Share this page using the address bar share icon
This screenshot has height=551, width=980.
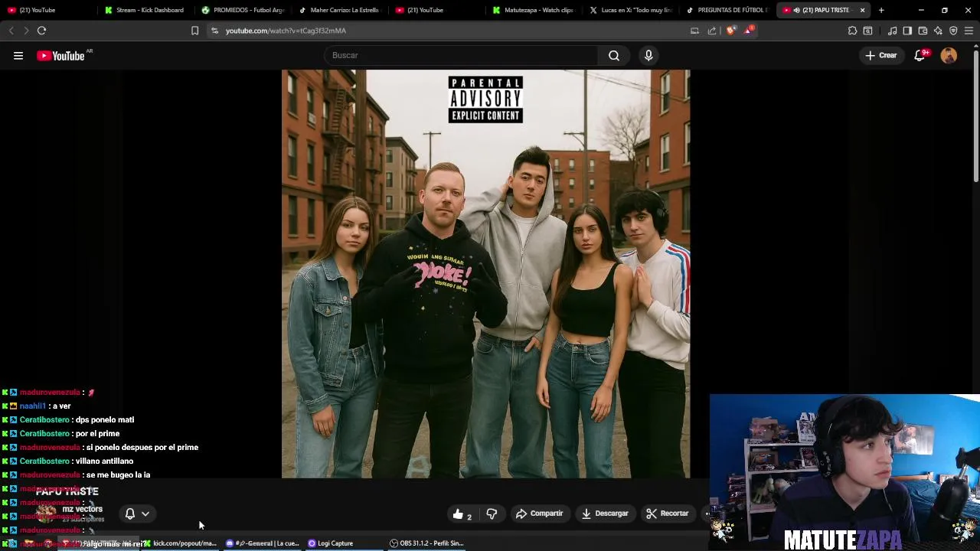coord(712,31)
